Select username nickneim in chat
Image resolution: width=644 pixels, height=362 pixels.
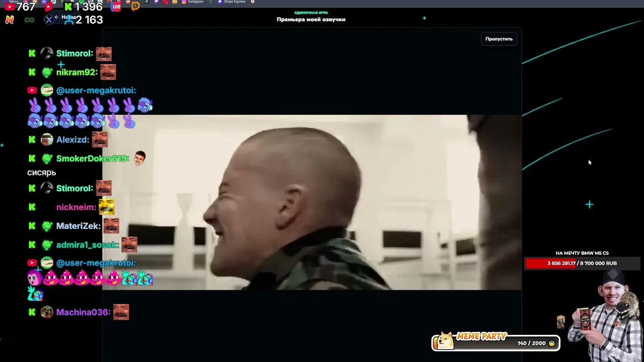[76, 207]
